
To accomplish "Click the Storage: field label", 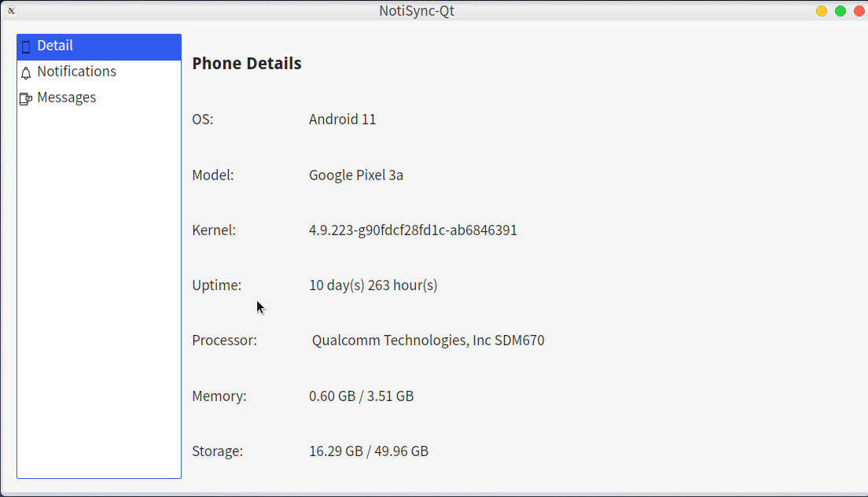I will point(218,451).
